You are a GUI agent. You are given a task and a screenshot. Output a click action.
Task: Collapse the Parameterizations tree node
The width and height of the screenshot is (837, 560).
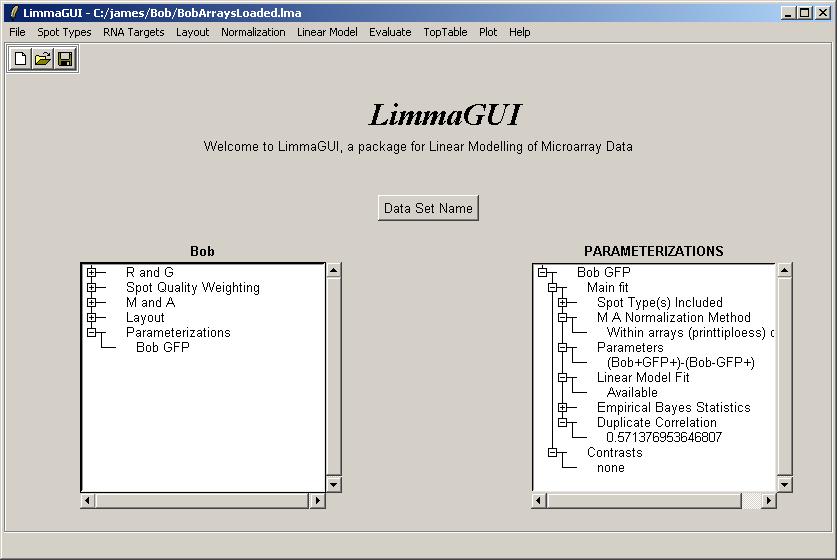pyautogui.click(x=91, y=332)
